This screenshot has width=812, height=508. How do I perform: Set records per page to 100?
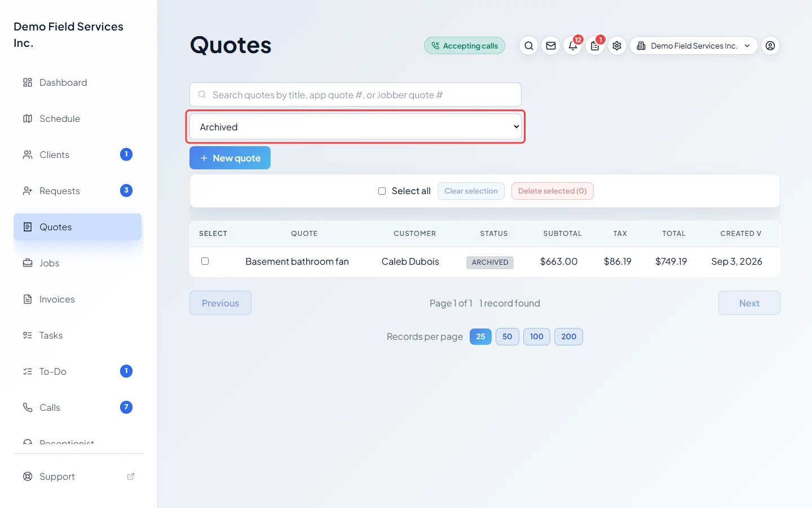click(537, 337)
